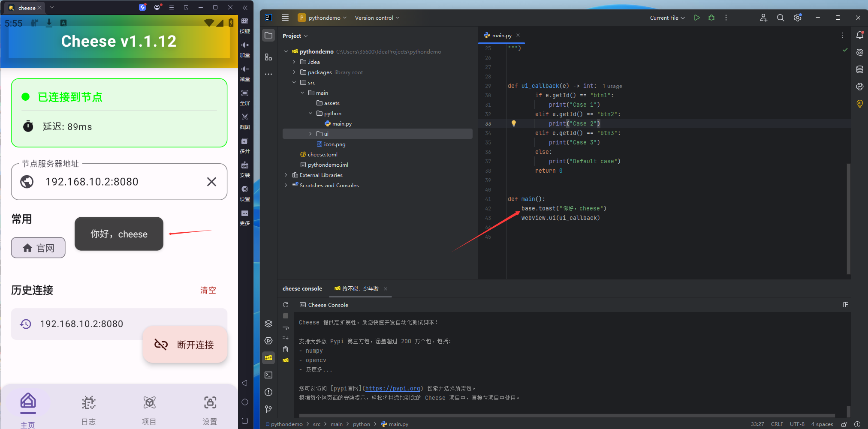
Task: Open the Current File run configuration dropdown
Action: click(667, 18)
